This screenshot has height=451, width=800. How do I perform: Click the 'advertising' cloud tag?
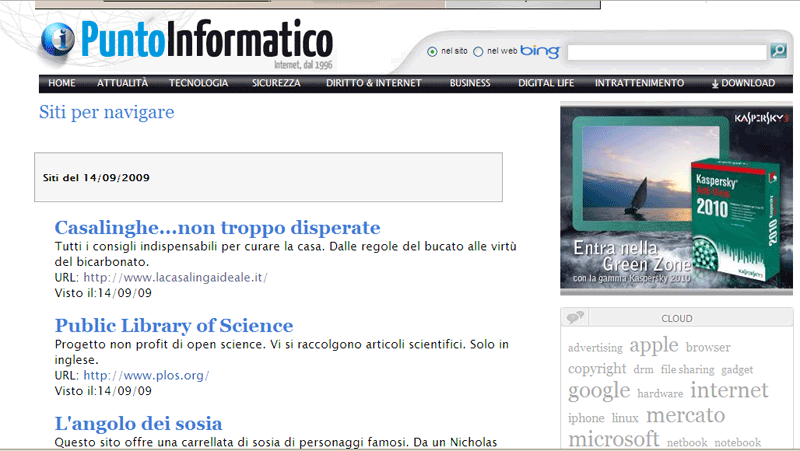595,348
